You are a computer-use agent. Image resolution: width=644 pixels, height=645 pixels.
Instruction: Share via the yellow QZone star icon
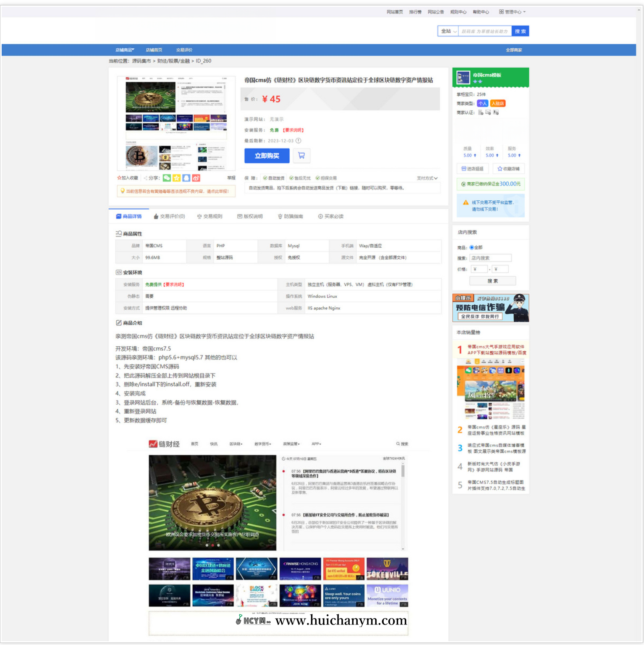[x=177, y=178]
